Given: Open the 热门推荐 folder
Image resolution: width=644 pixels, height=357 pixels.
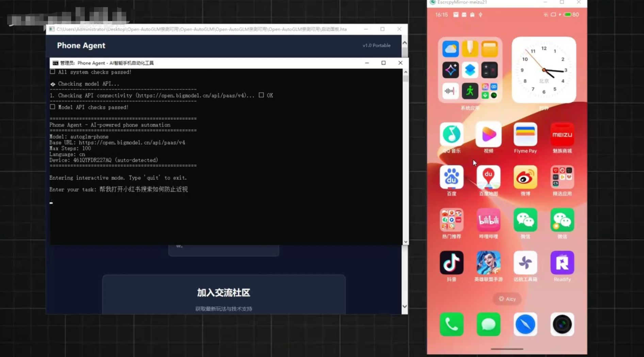Looking at the screenshot, I should coord(451,220).
